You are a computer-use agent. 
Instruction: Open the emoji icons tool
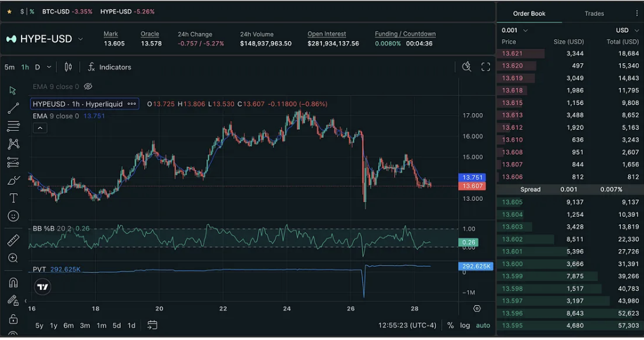click(13, 216)
